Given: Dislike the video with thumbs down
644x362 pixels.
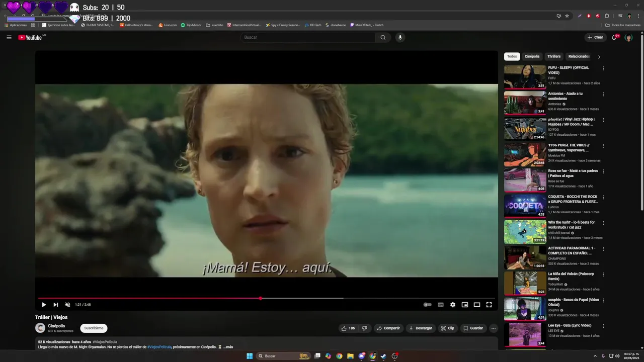Looking at the screenshot, I should [x=365, y=328].
